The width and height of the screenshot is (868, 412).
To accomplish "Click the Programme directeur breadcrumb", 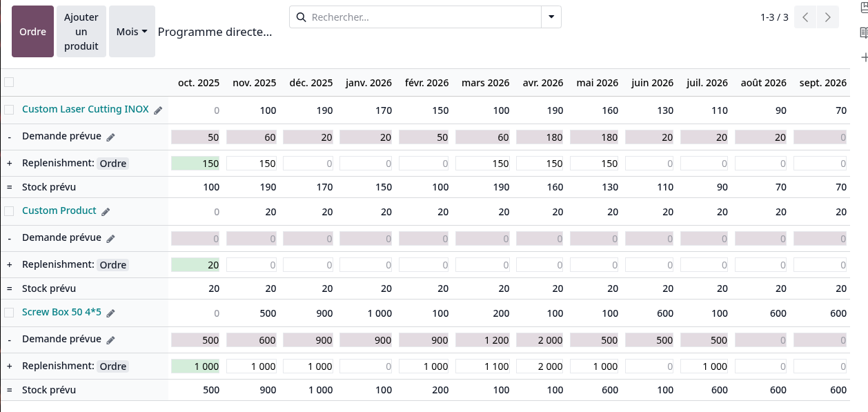I will pyautogui.click(x=215, y=32).
